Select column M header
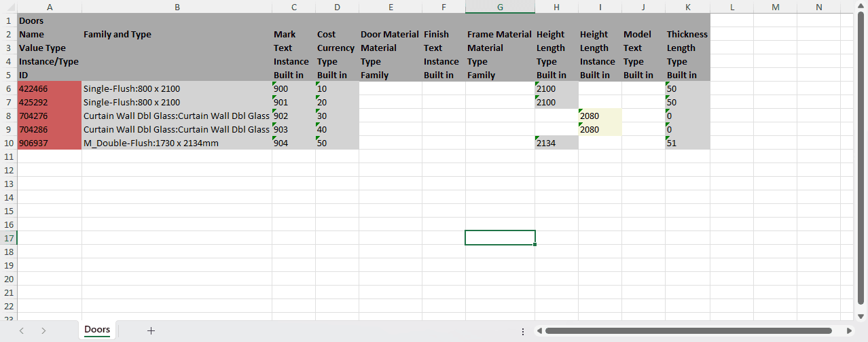 click(775, 7)
